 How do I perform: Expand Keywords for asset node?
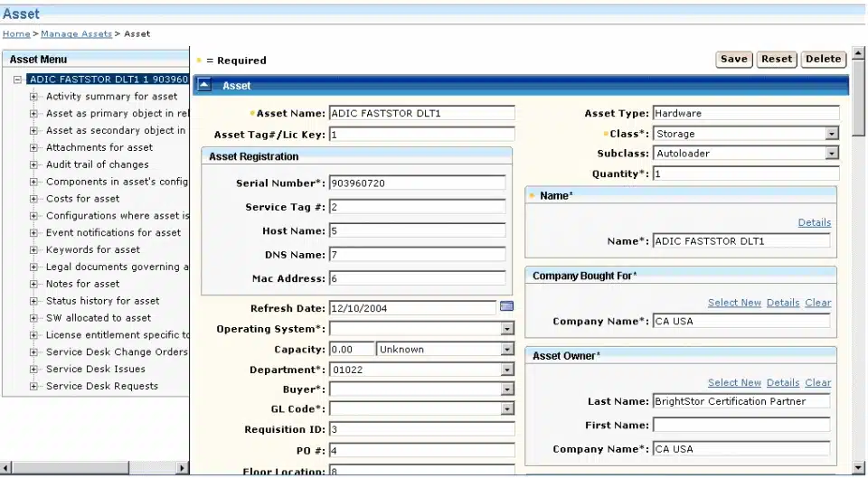pyautogui.click(x=33, y=250)
